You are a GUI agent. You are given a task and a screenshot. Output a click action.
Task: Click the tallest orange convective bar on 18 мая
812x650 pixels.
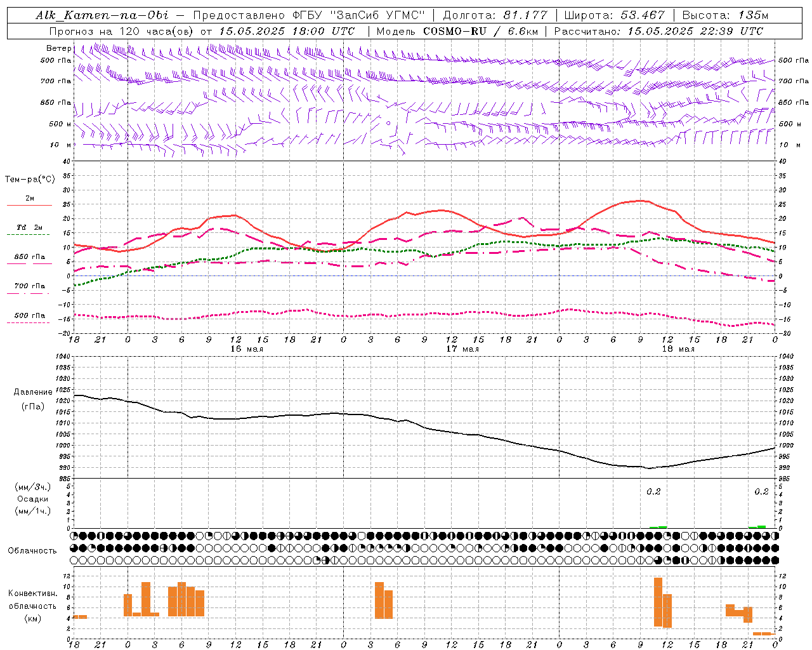point(658,602)
